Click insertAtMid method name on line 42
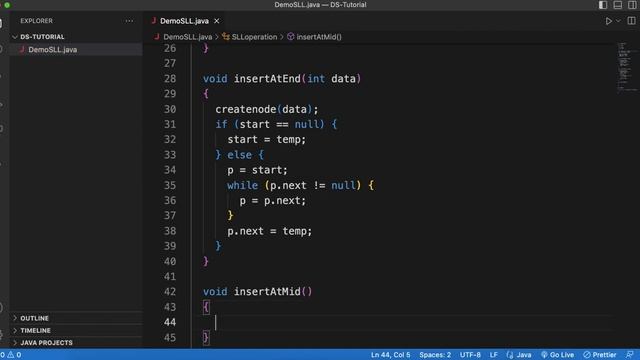 pos(267,291)
